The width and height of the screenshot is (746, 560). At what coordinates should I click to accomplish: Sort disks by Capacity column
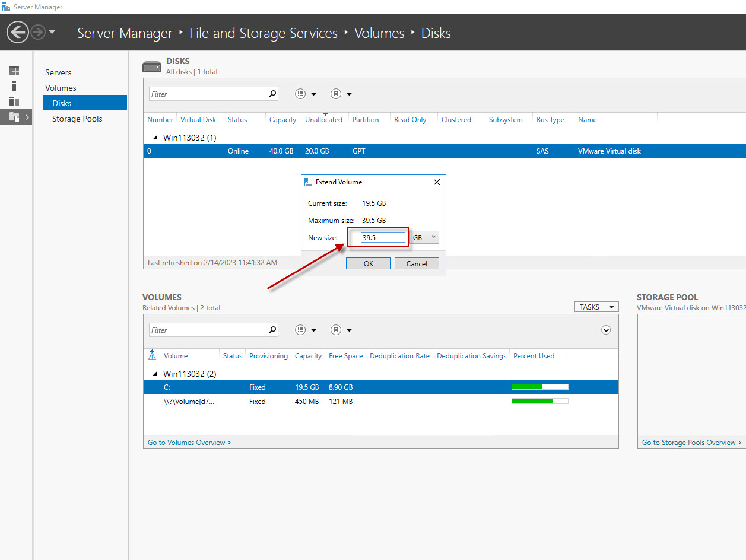(x=282, y=119)
